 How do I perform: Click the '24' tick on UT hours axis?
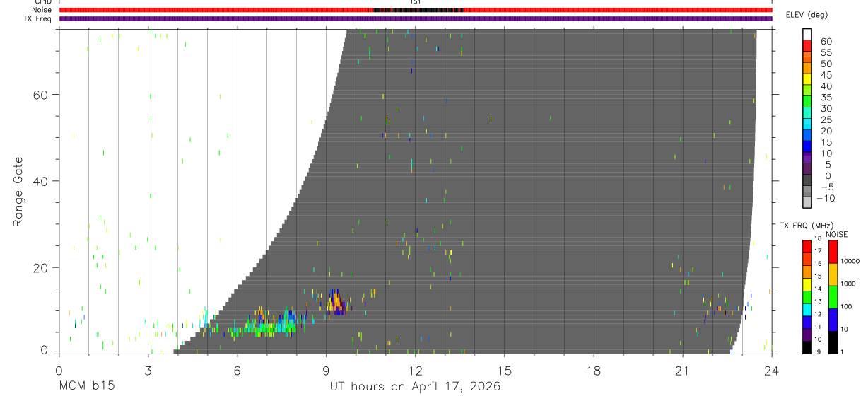point(771,371)
